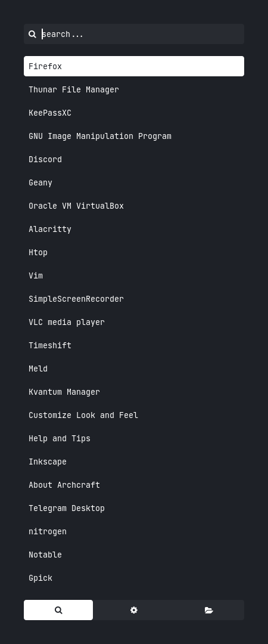Launch GNU Image Manipulation Program
Viewport: 268px width, 644px height.
pos(134,136)
